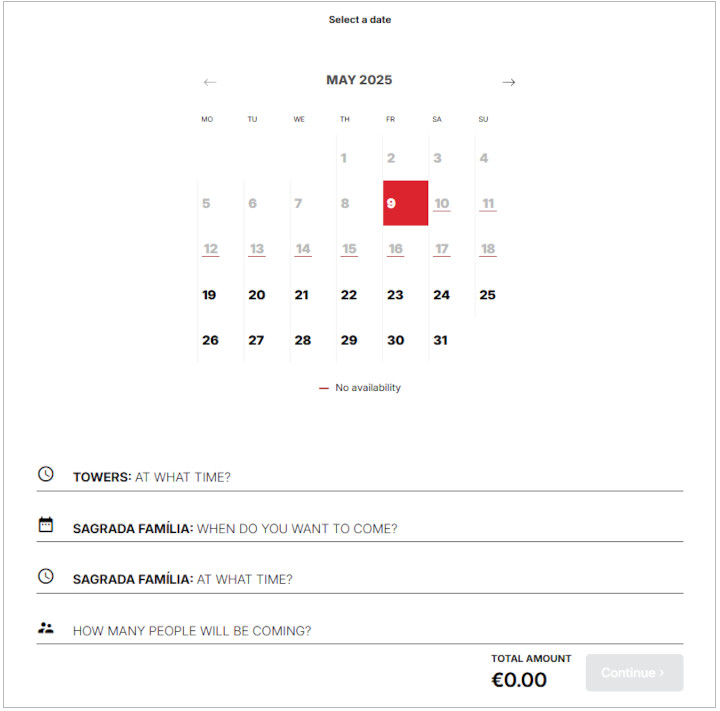Select Sunday May 25
720x711 pixels.
coord(487,295)
